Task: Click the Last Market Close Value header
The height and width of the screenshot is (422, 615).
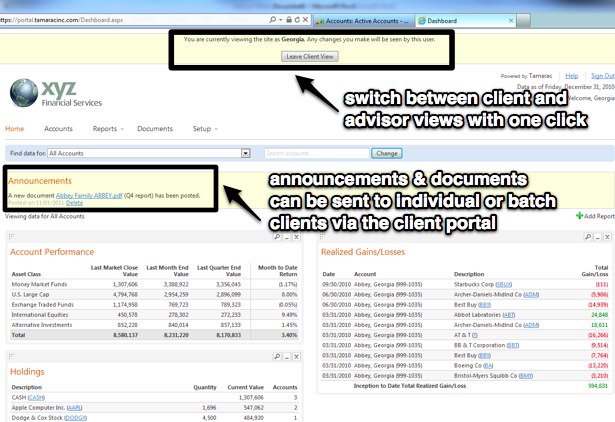Action: (x=114, y=271)
